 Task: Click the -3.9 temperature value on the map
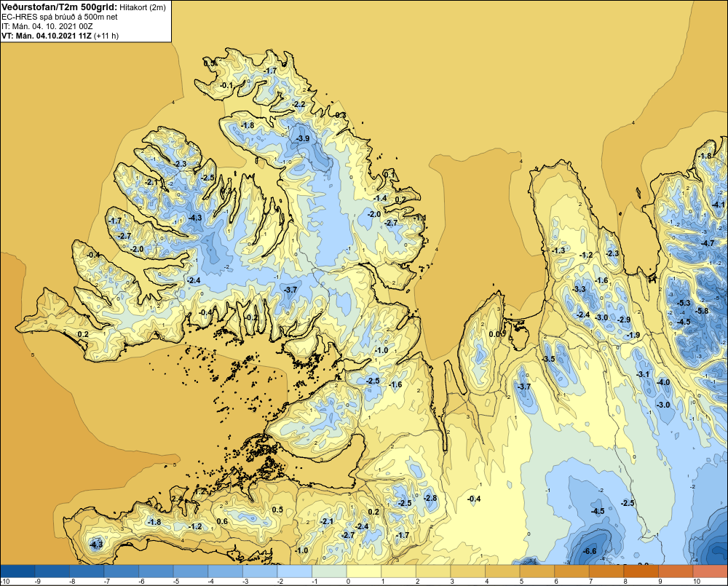click(303, 139)
